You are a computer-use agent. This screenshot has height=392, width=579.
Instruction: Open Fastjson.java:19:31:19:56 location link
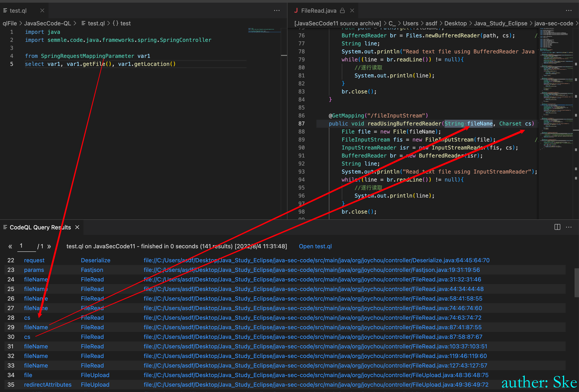[312, 270]
